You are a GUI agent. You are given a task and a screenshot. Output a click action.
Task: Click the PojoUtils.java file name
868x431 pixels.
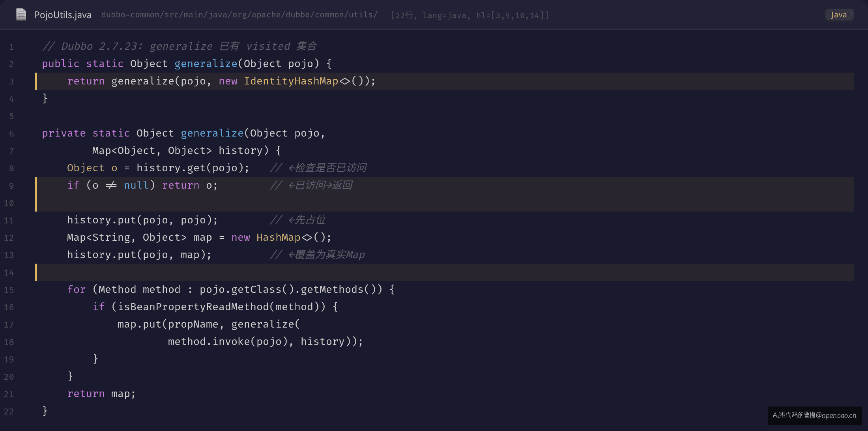(x=63, y=15)
